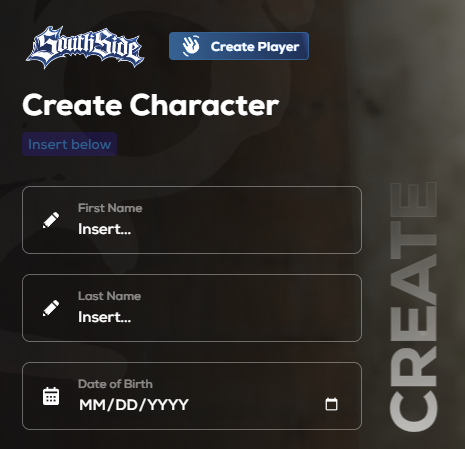Select the Insert below badge
Image resolution: width=465 pixels, height=449 pixels.
69,144
